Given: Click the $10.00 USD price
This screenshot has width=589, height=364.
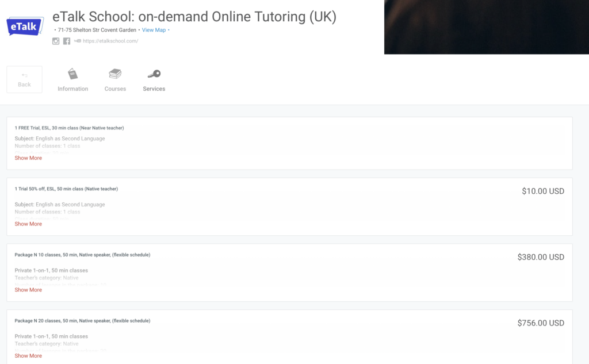Looking at the screenshot, I should tap(543, 191).
